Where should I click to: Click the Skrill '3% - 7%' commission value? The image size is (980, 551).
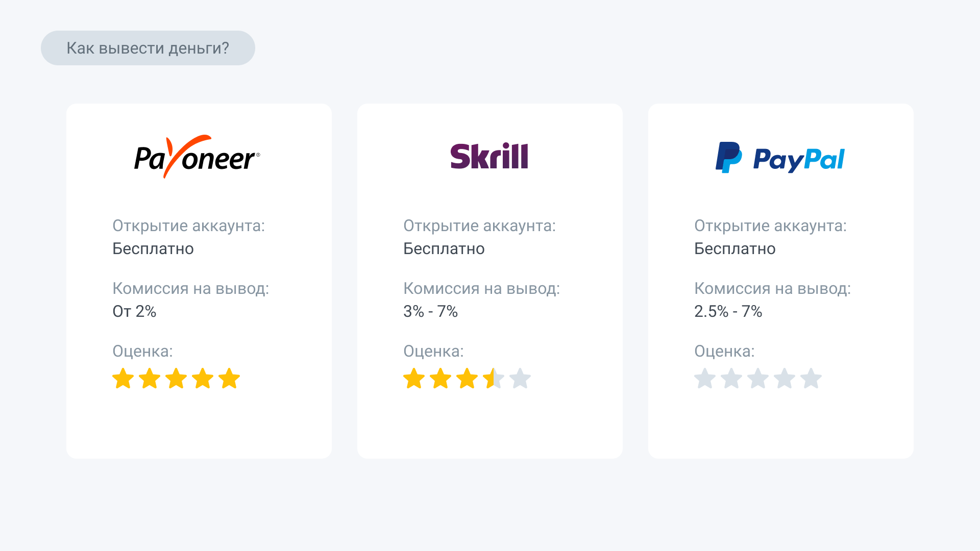pyautogui.click(x=430, y=311)
